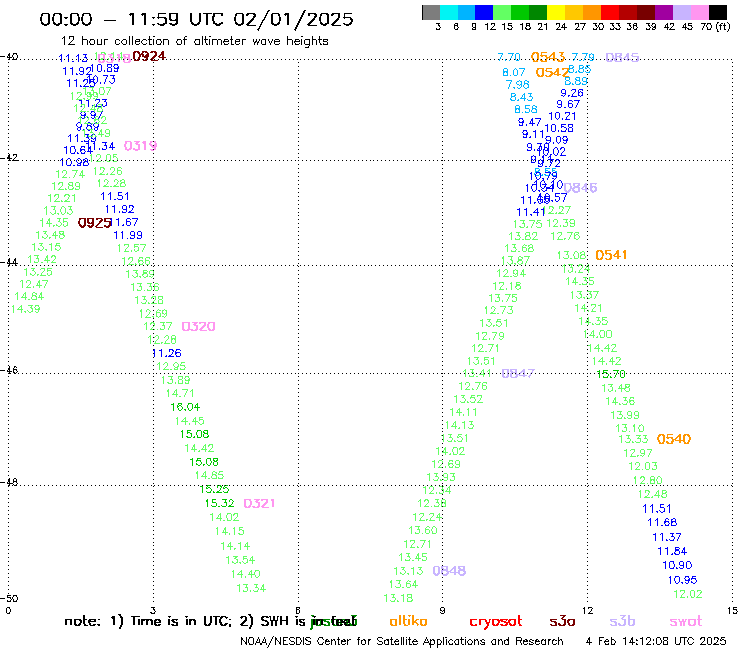Pick the yellow 24 ft legend swatch
Image resolution: width=740 pixels, height=650 pixels.
(x=556, y=12)
